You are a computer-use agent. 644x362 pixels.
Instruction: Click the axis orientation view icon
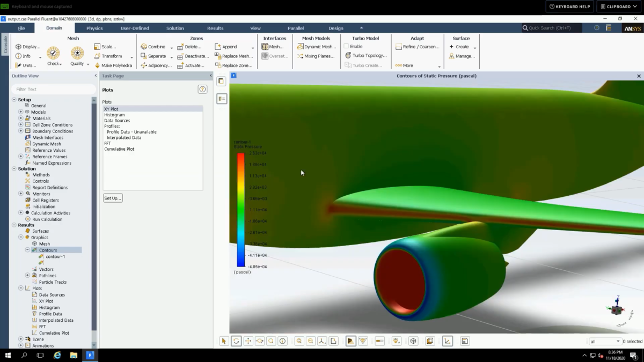[322, 341]
